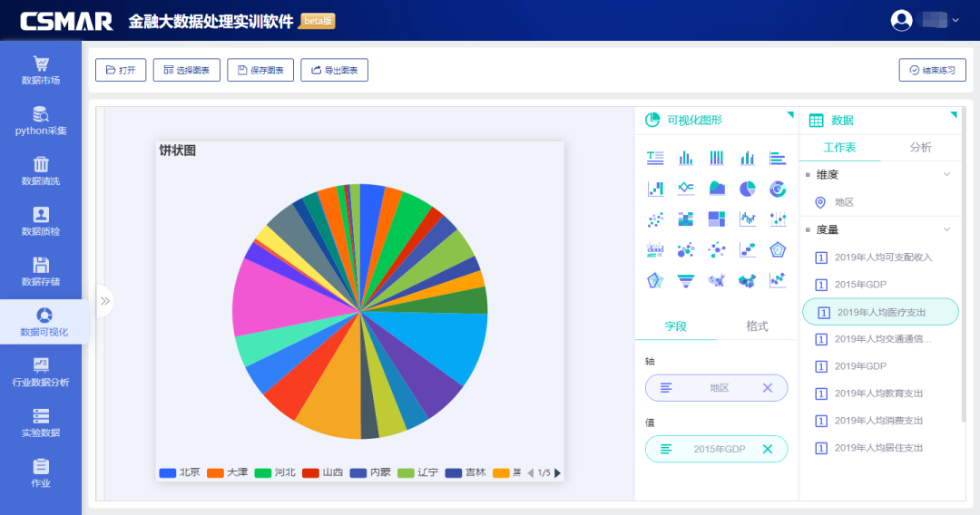Select the donut ring chart icon
This screenshot has height=515, width=980.
click(x=778, y=189)
